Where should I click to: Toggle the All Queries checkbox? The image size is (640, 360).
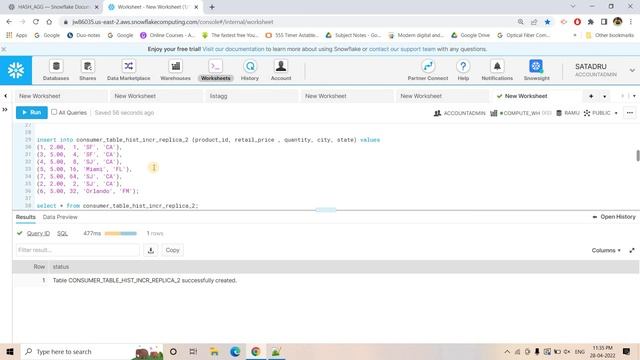click(54, 112)
